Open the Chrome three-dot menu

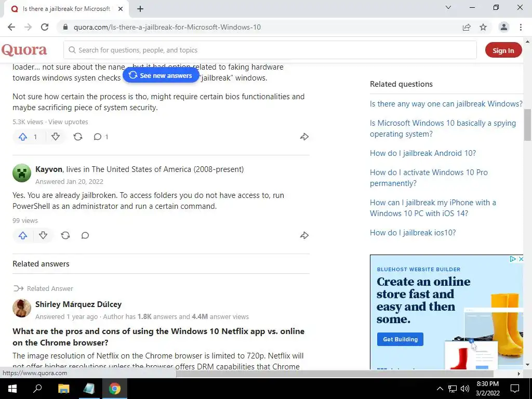coord(521,27)
